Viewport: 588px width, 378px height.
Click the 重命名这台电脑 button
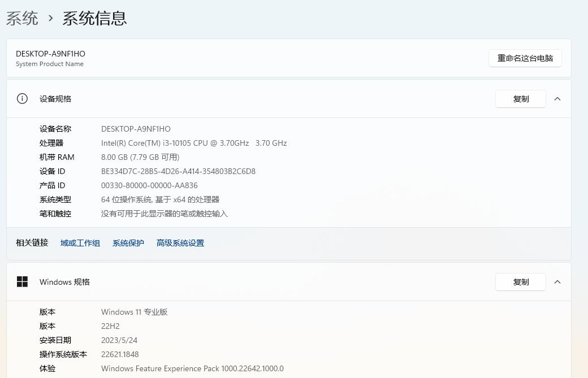point(525,58)
